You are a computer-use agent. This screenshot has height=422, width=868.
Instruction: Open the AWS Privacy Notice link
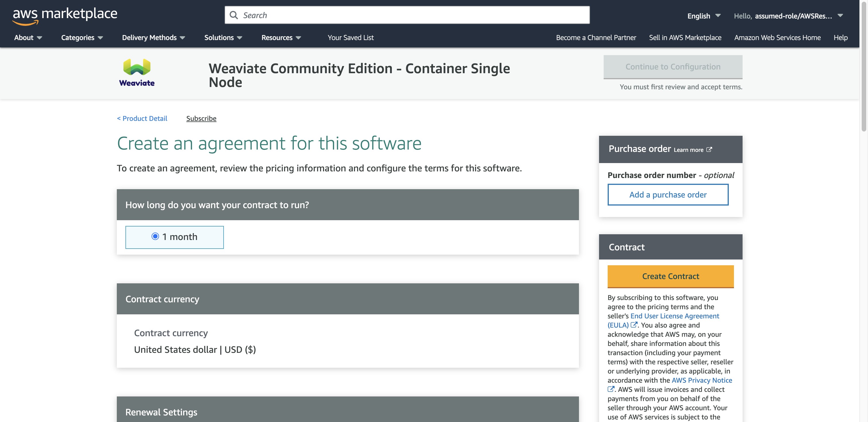pos(702,380)
